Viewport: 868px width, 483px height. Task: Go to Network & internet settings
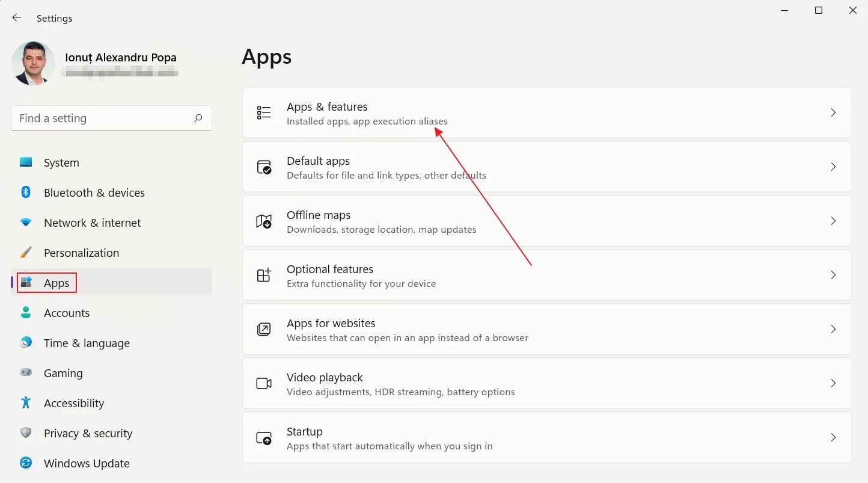[111, 223]
